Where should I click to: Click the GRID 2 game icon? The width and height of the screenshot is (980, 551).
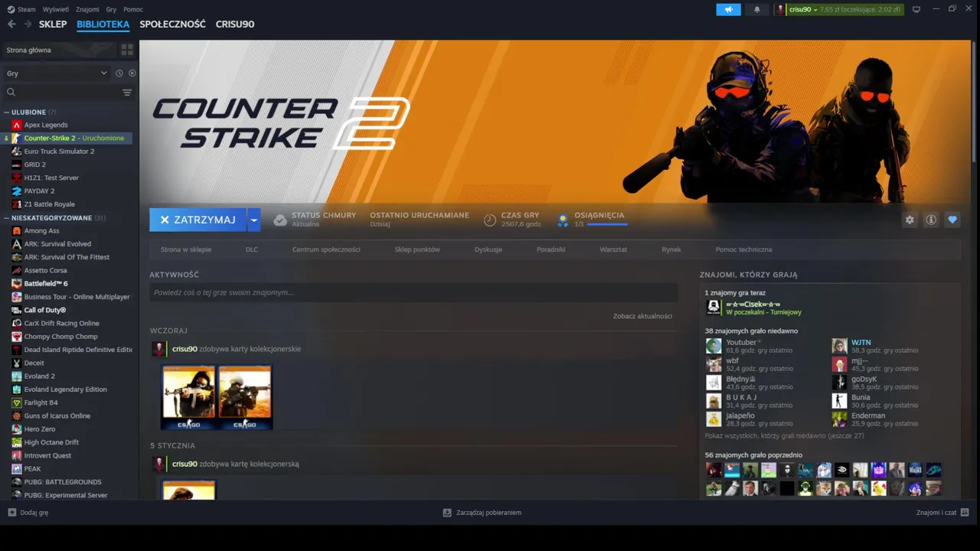tap(17, 165)
